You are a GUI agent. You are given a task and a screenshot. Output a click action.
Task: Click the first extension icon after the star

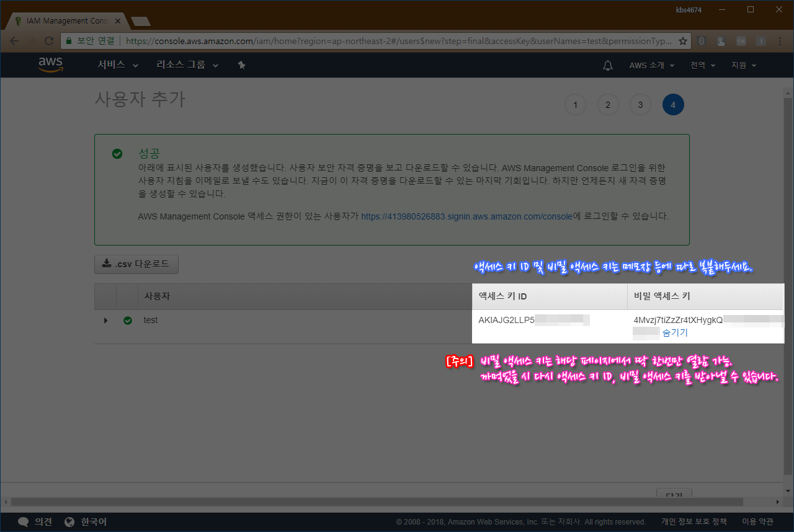pos(702,41)
